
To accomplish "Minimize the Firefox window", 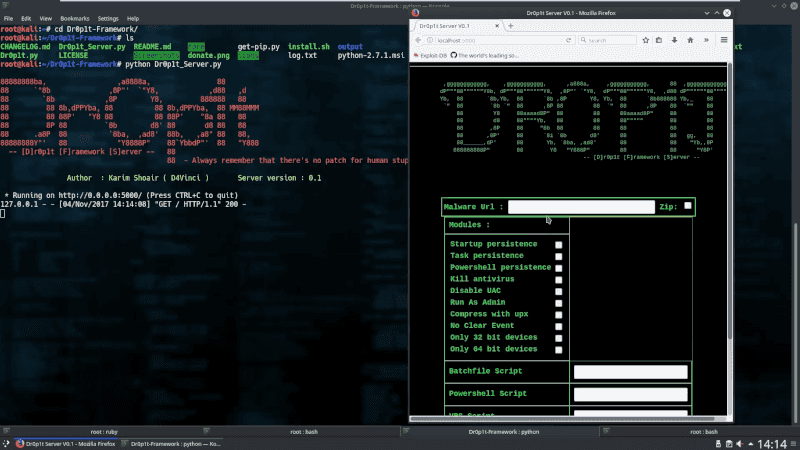I will click(707, 13).
